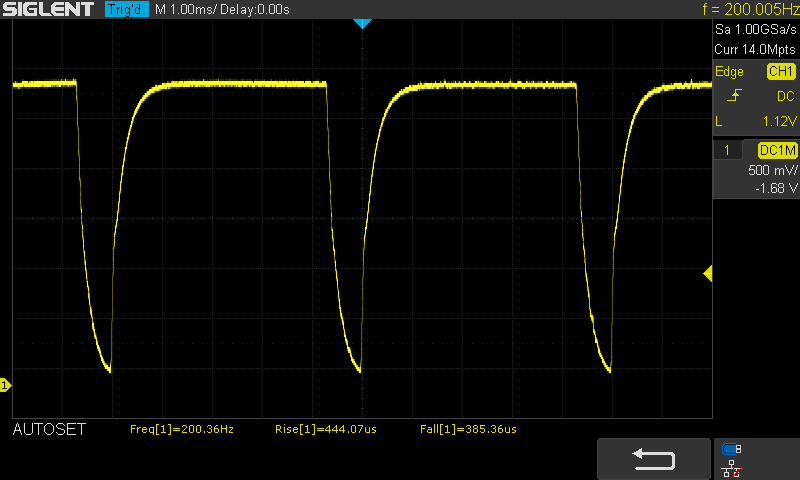This screenshot has width=800, height=480.
Task: Click the channel 1 number box
Action: tap(727, 150)
